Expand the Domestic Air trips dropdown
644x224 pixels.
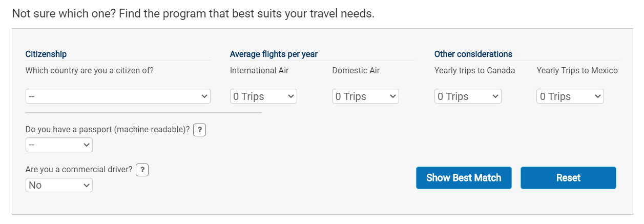[x=365, y=96]
